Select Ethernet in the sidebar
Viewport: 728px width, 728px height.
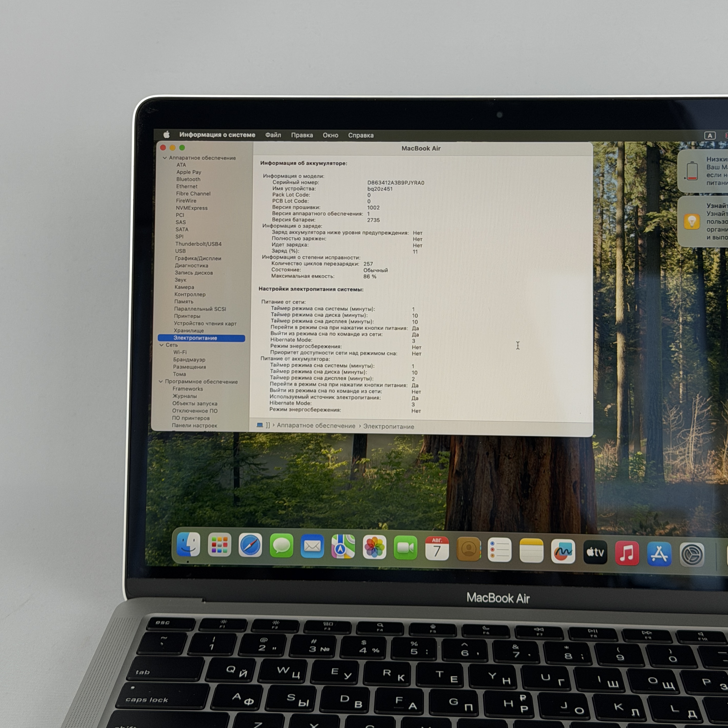(x=187, y=187)
